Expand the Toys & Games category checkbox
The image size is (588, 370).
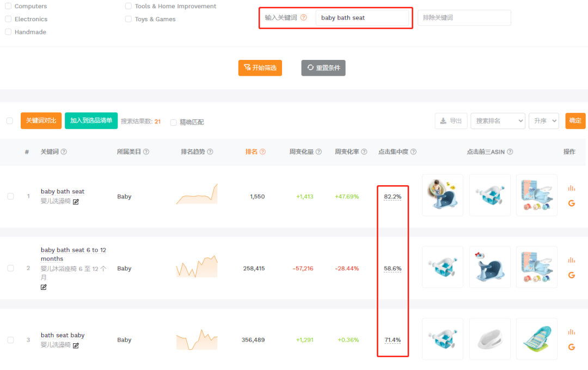coord(128,18)
